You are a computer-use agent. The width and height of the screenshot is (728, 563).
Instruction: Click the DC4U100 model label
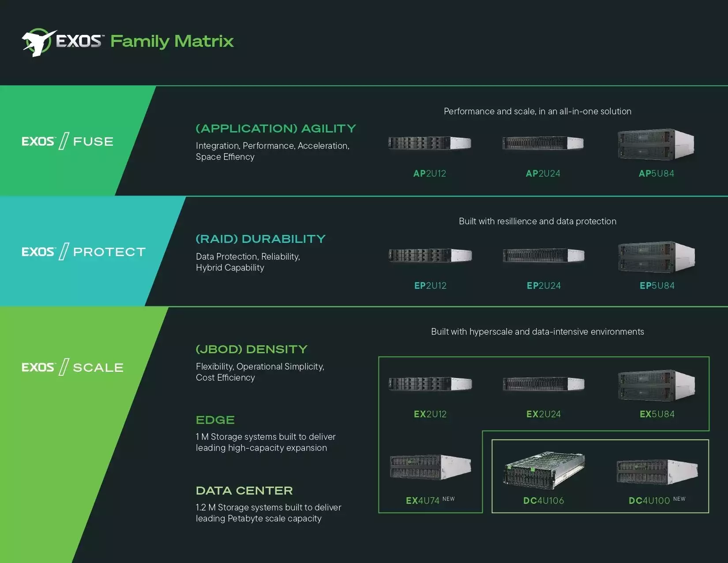pyautogui.click(x=649, y=501)
